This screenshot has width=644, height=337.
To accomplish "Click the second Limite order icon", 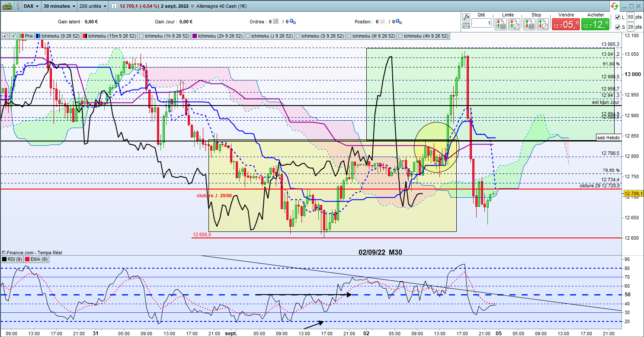I will point(515,24).
